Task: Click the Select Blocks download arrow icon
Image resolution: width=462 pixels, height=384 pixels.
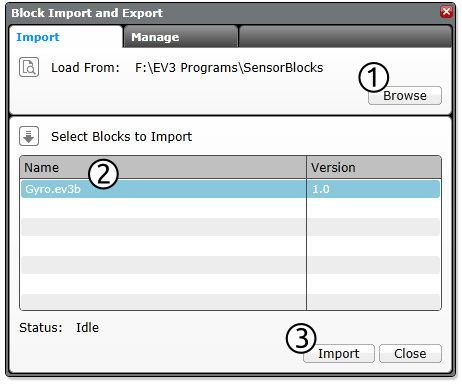Action: coord(29,136)
